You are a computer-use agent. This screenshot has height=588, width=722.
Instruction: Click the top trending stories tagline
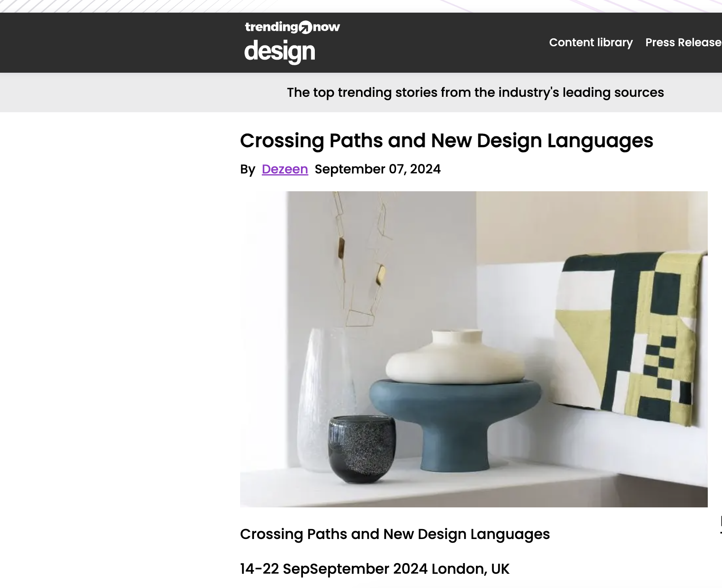click(476, 92)
